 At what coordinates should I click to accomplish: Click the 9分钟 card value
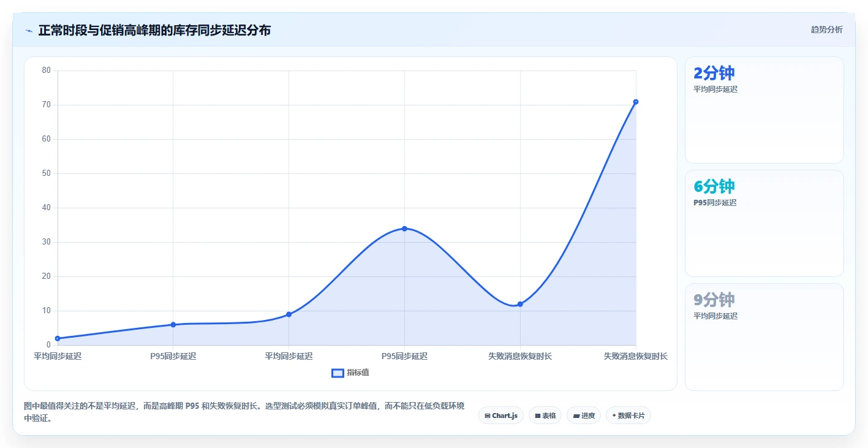coord(714,300)
